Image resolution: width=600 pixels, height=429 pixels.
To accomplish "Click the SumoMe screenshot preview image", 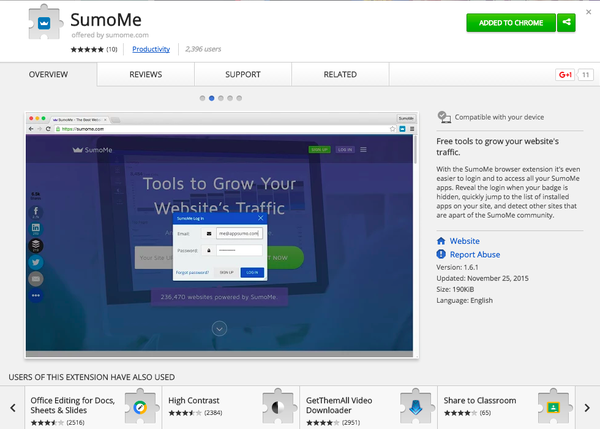I will pos(222,235).
